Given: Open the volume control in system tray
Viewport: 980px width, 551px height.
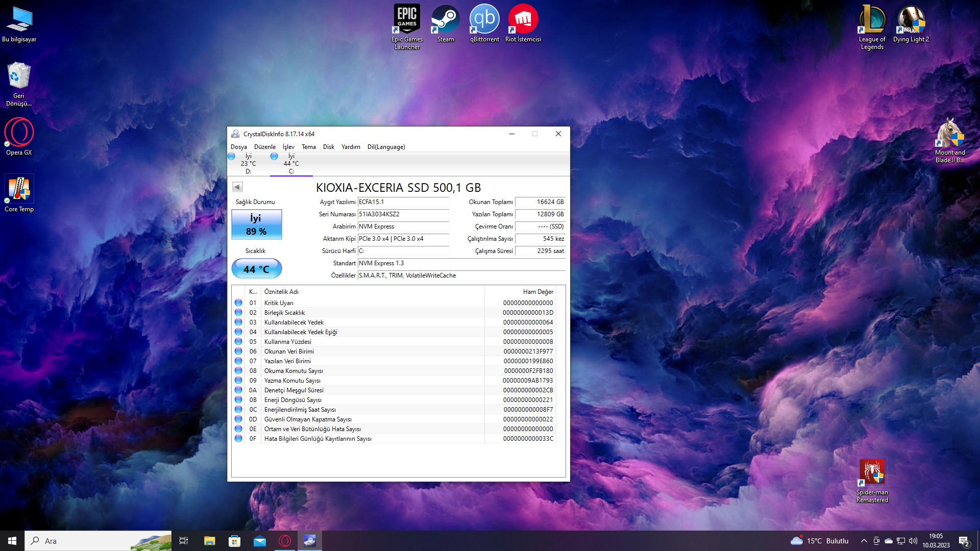Looking at the screenshot, I should click(x=913, y=541).
